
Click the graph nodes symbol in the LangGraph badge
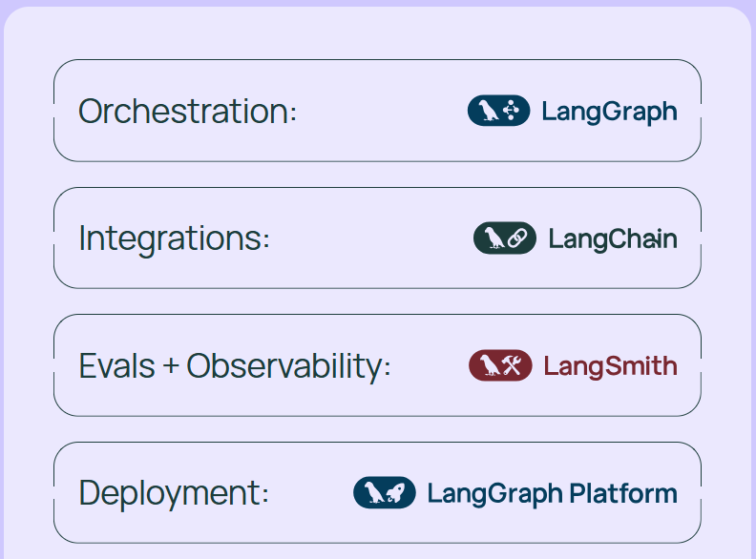click(x=511, y=111)
